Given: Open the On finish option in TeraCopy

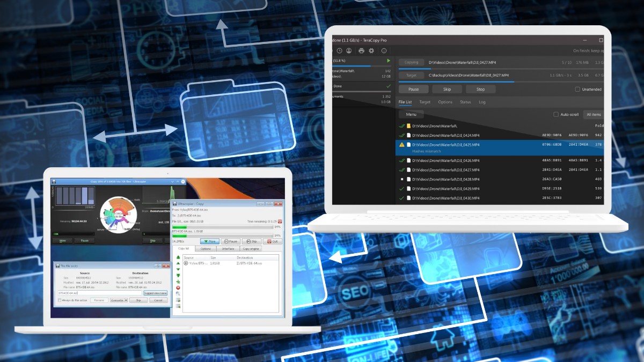Looking at the screenshot, I should [x=589, y=50].
